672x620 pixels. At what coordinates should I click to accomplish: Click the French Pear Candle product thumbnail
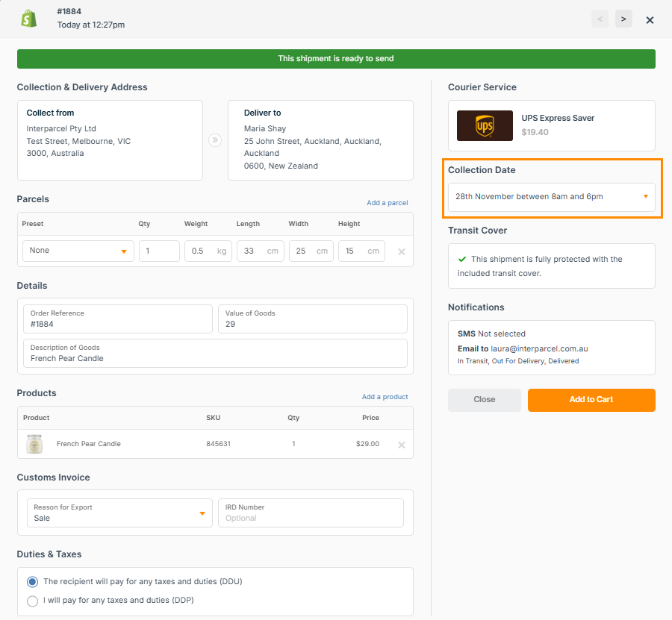tap(34, 445)
